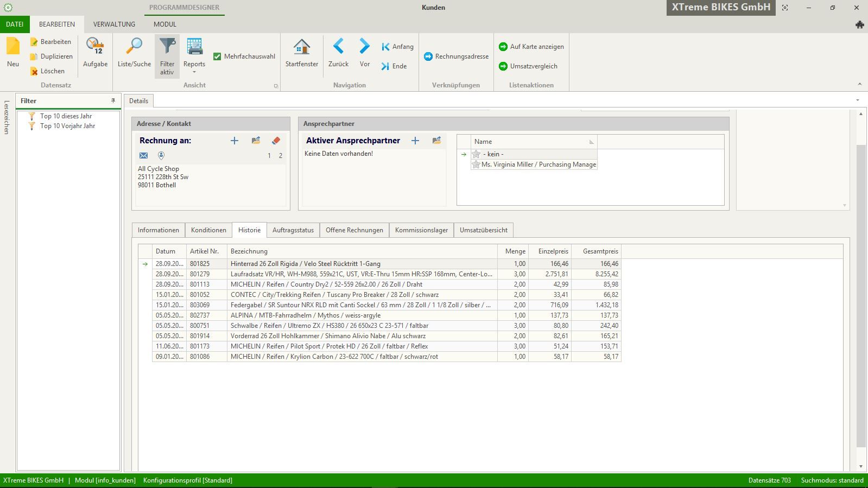Add a new Aktiver Ansprechpartner with plus icon

pos(415,141)
